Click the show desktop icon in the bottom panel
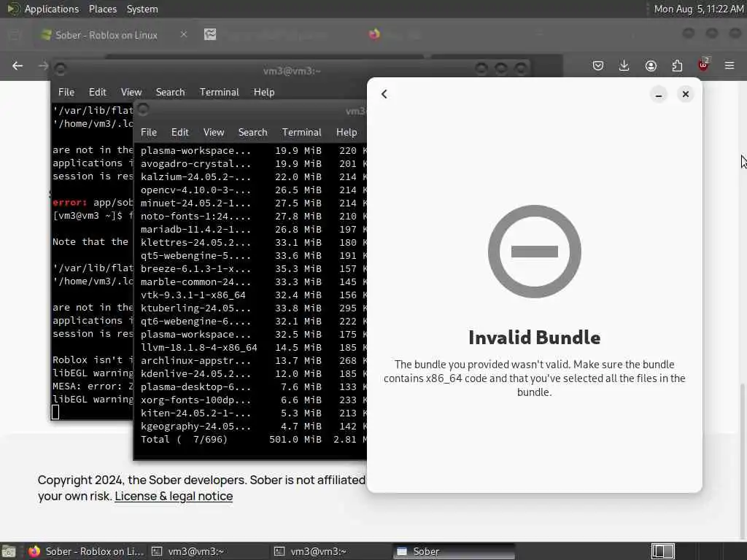Image resolution: width=747 pixels, height=560 pixels. (x=9, y=551)
